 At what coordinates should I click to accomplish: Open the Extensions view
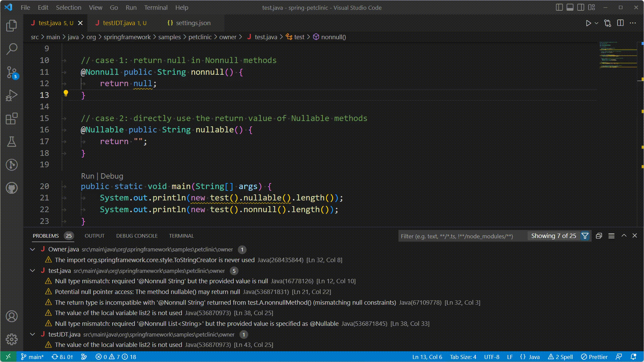pyautogui.click(x=12, y=119)
